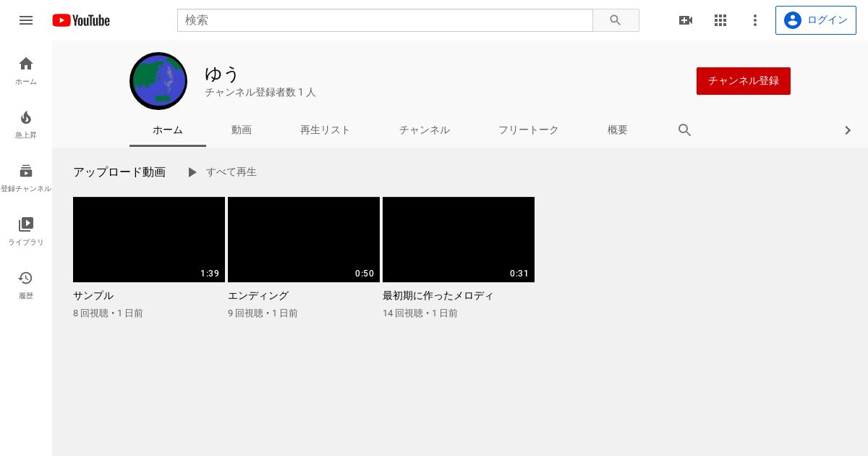Viewport: 868px width, 456px height.
Task: Show more tabs with right chevron
Action: [848, 130]
